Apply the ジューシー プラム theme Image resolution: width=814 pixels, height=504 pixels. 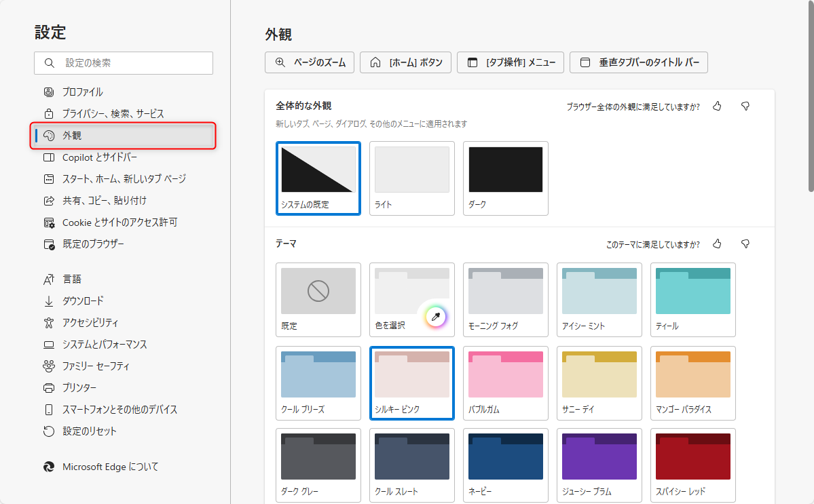coord(599,465)
